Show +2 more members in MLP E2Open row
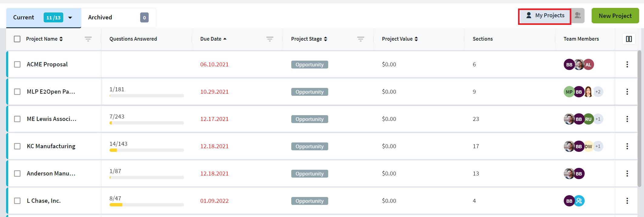The height and width of the screenshot is (217, 644). [x=598, y=92]
